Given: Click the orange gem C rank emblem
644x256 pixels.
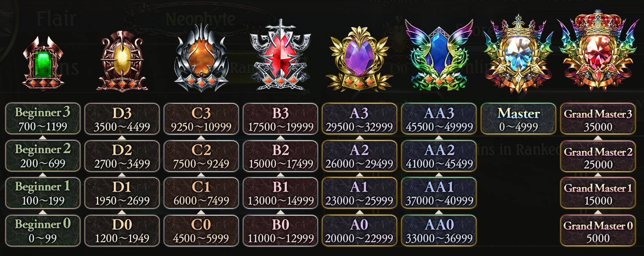Looking at the screenshot, I should coord(201,58).
